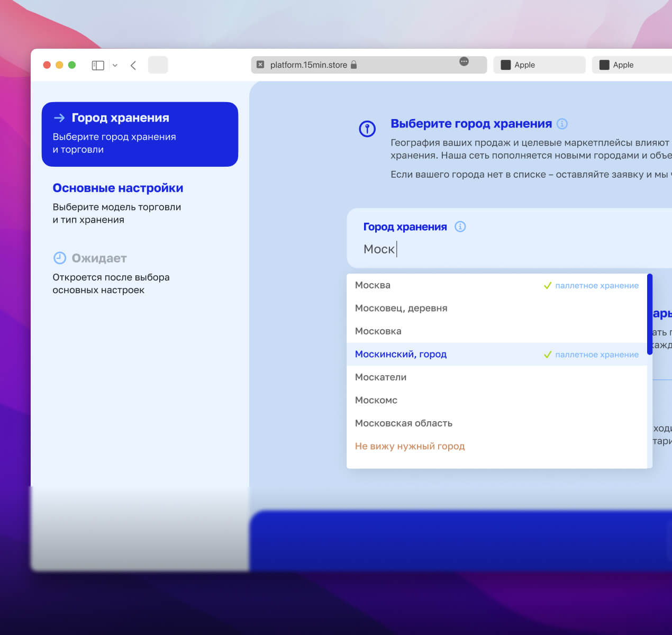The height and width of the screenshot is (635, 672).
Task: Go back with the browser back arrow
Action: 133,65
